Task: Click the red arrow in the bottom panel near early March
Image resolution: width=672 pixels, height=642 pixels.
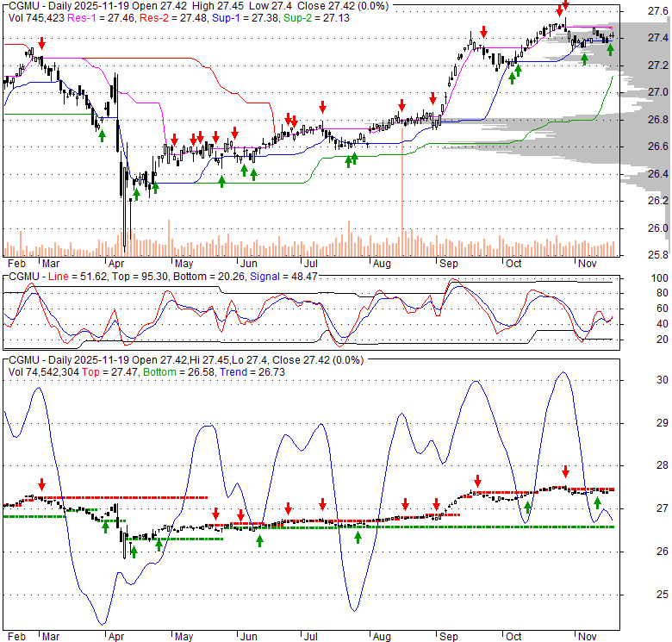Action: pos(41,484)
